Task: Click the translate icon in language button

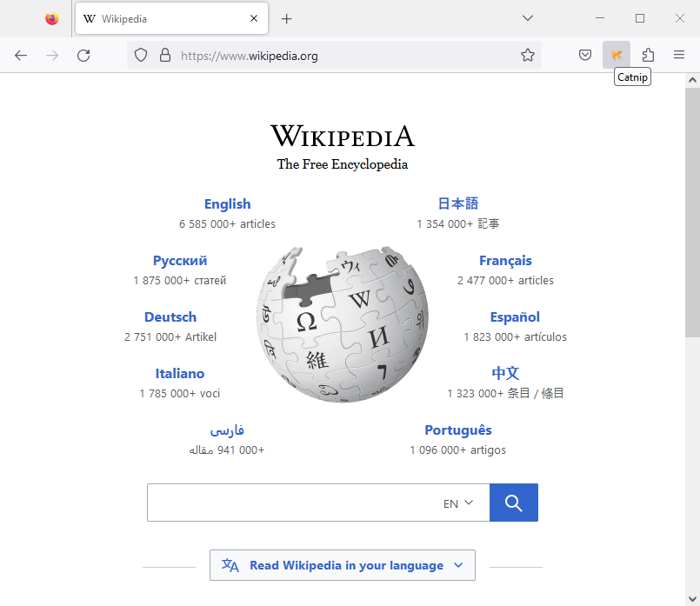Action: coord(230,565)
